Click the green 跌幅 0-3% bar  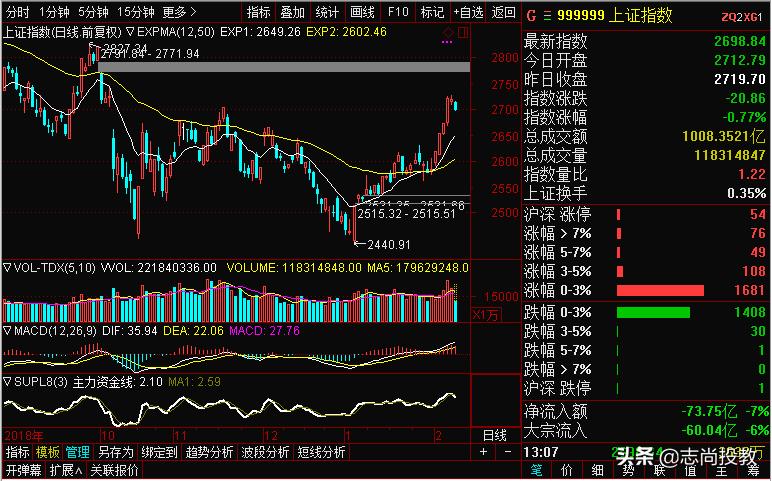click(x=653, y=312)
